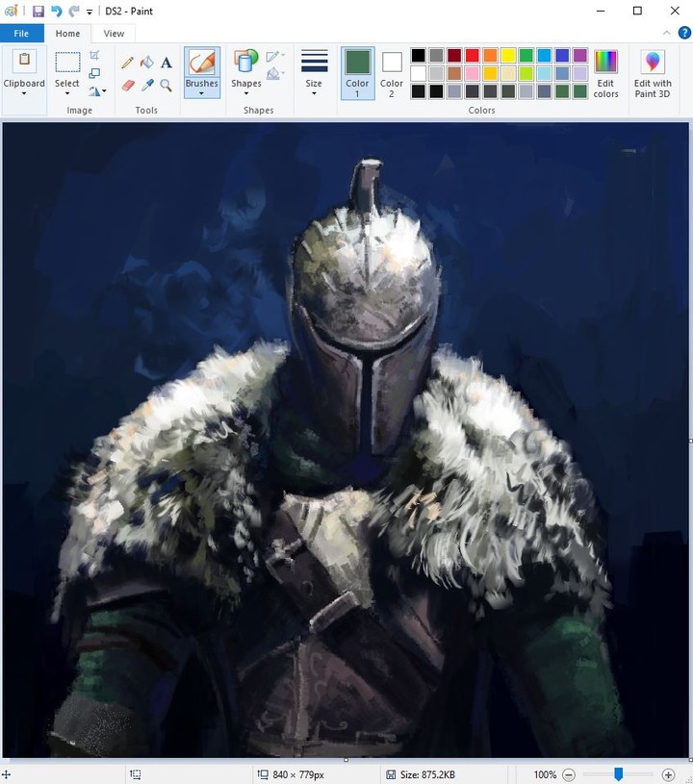Switch to the View tab

114,34
